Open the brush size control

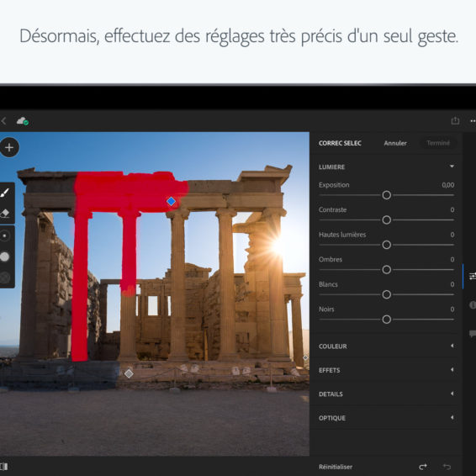point(4,235)
